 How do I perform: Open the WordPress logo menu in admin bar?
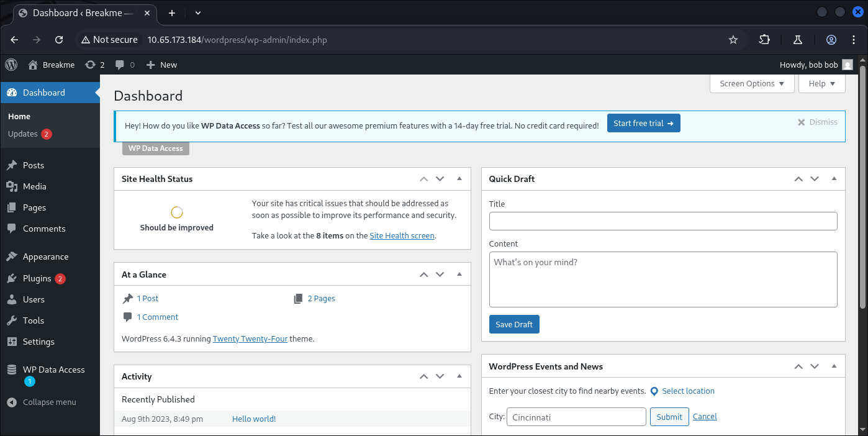[x=11, y=65]
